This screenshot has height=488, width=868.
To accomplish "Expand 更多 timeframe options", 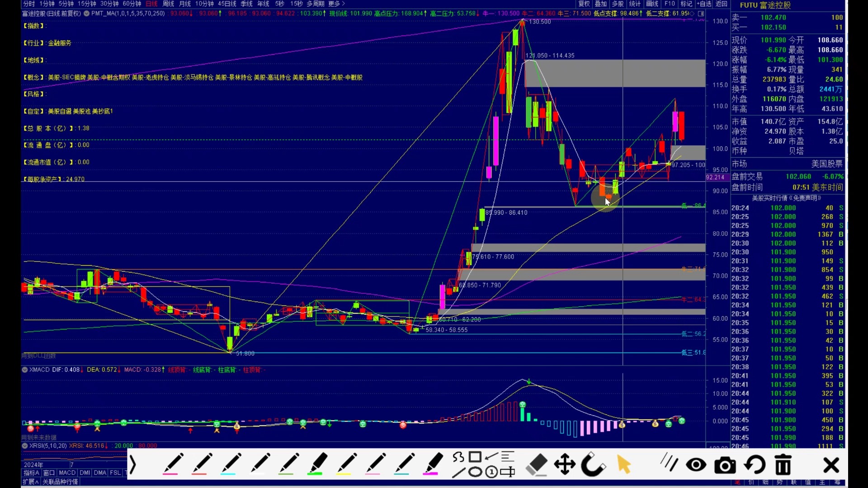I will [336, 4].
